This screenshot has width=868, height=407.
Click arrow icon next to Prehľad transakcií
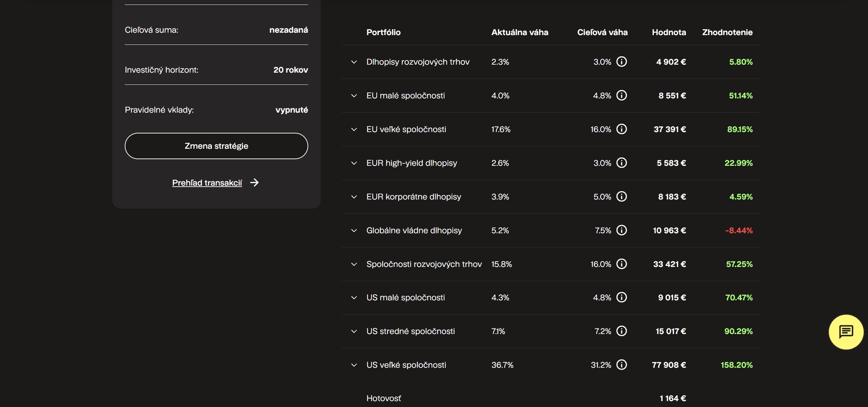pos(254,183)
